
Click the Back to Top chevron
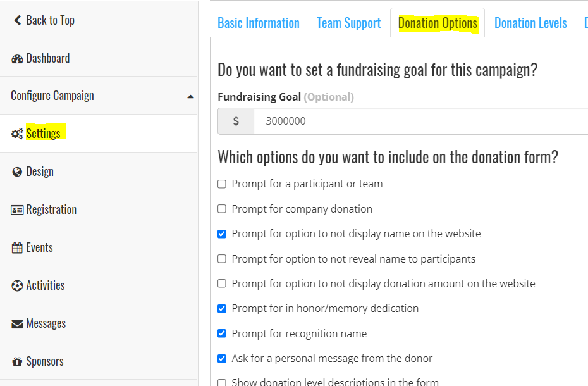[x=17, y=21]
